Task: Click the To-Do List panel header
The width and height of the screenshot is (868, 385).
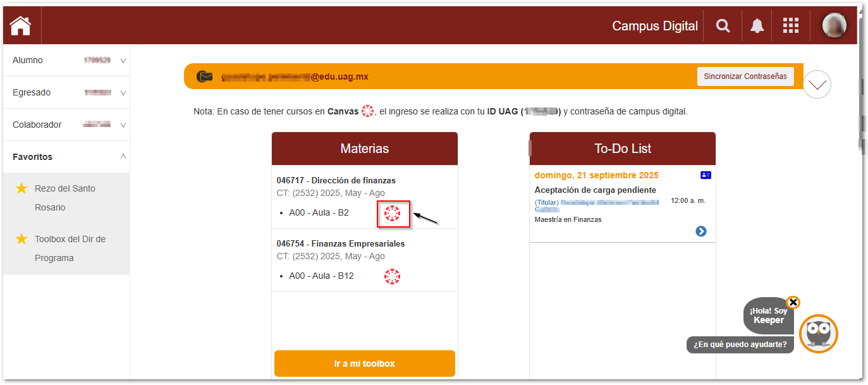Action: [623, 149]
